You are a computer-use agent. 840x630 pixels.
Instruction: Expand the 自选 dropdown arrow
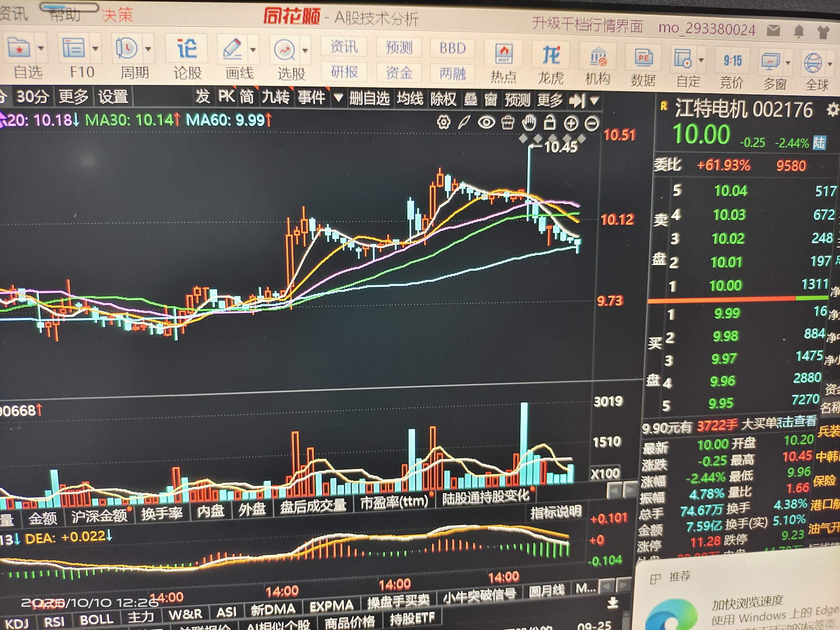click(41, 48)
